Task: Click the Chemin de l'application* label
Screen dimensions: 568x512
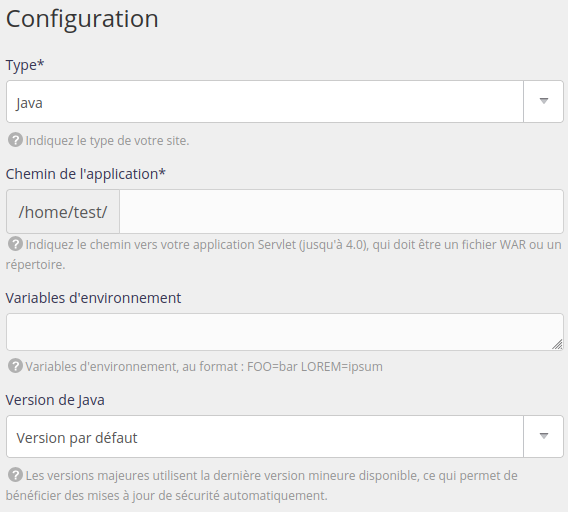Action: [85, 174]
